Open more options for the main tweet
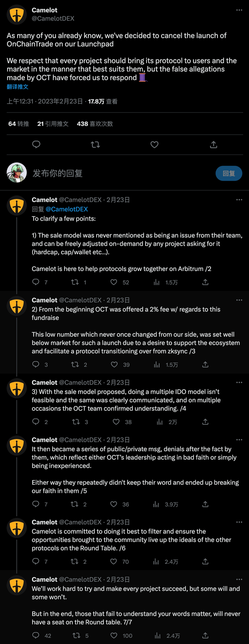The height and width of the screenshot is (644, 249). [x=239, y=10]
